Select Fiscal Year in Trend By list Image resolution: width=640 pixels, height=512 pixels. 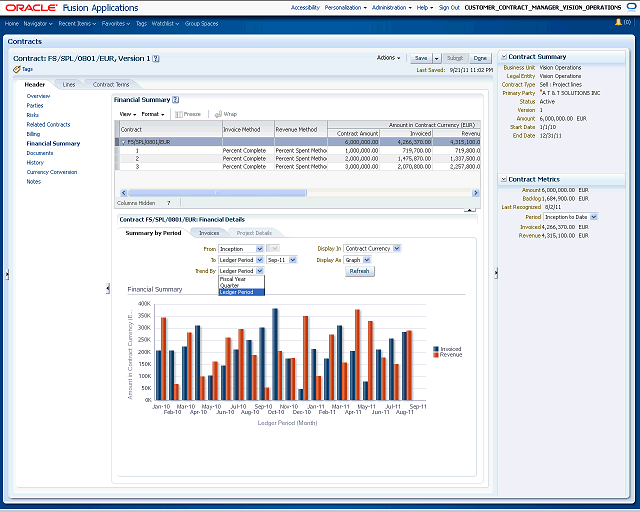click(x=241, y=279)
